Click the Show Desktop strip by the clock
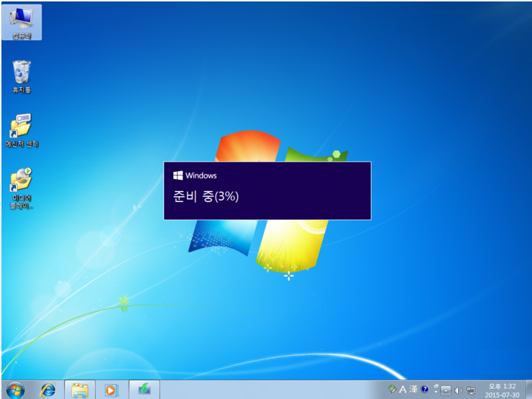 [x=529, y=390]
